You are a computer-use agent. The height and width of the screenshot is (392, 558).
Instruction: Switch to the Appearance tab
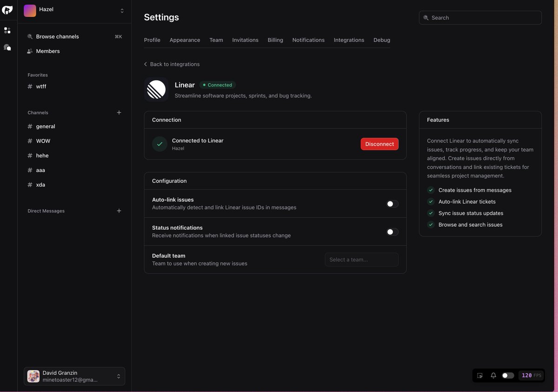pos(185,40)
